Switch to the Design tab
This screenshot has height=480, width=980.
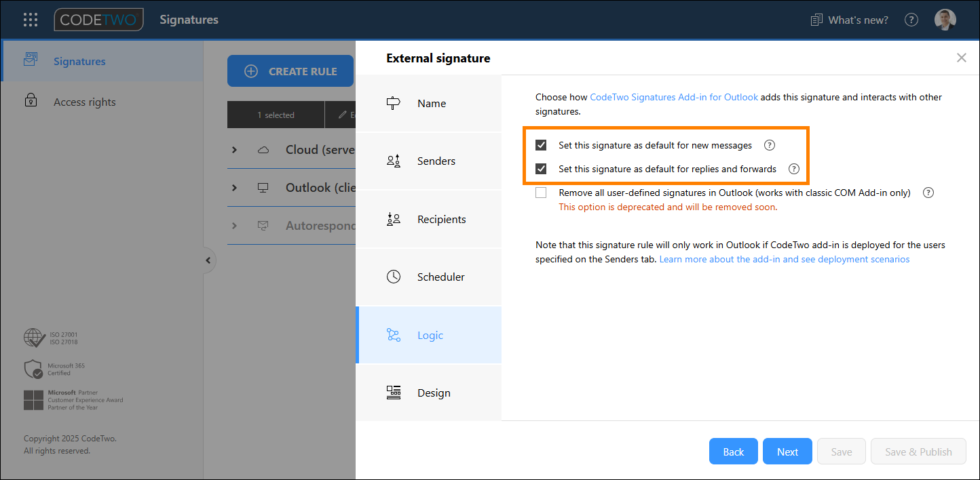tap(428, 393)
